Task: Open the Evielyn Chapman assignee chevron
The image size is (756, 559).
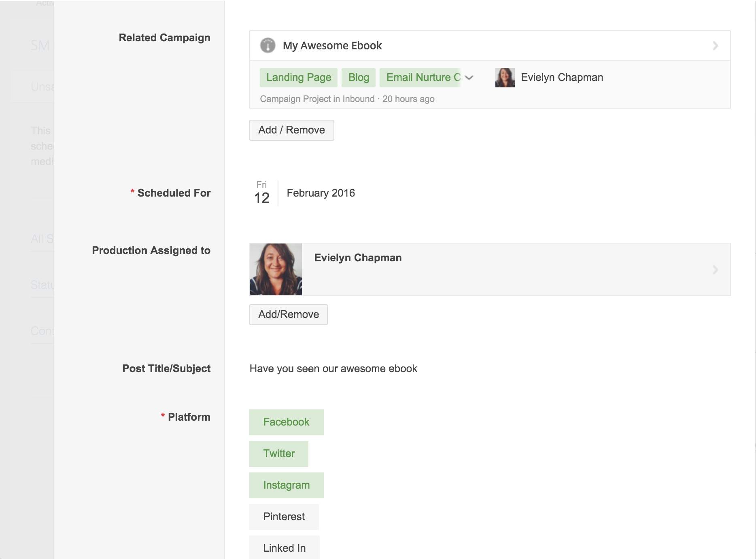Action: click(715, 270)
